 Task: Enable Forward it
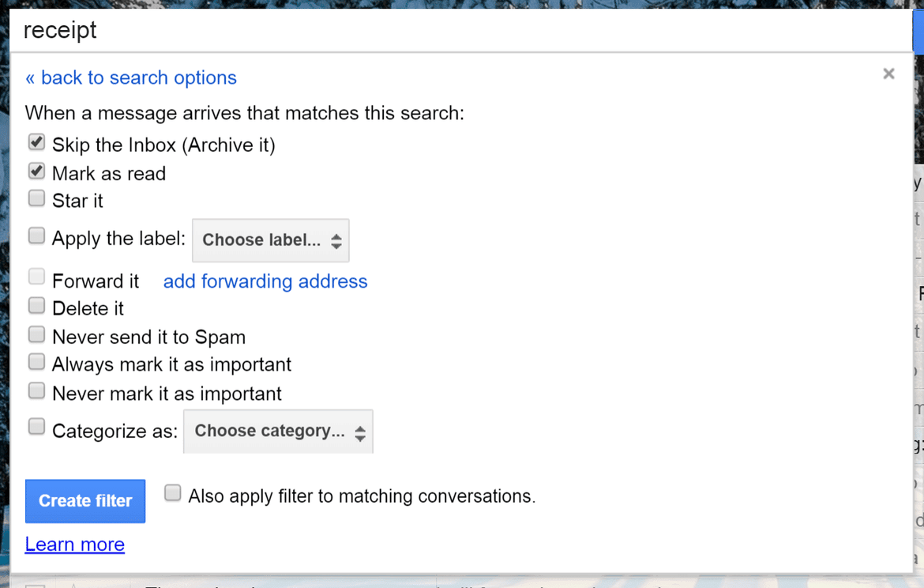coord(36,276)
